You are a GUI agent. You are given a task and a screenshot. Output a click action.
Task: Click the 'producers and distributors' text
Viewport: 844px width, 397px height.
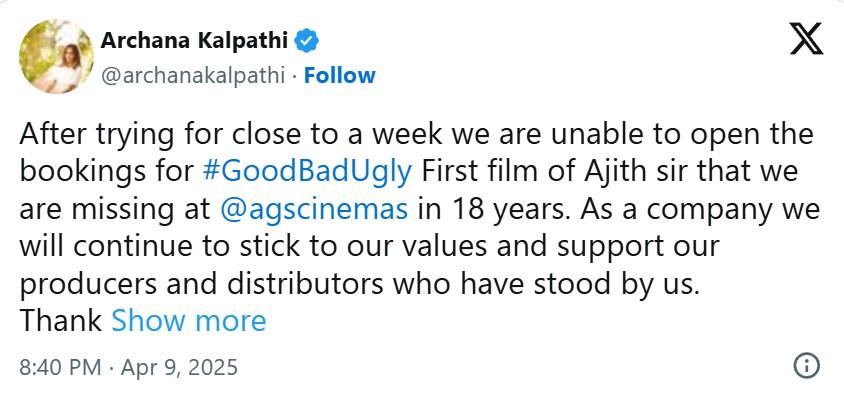(201, 283)
